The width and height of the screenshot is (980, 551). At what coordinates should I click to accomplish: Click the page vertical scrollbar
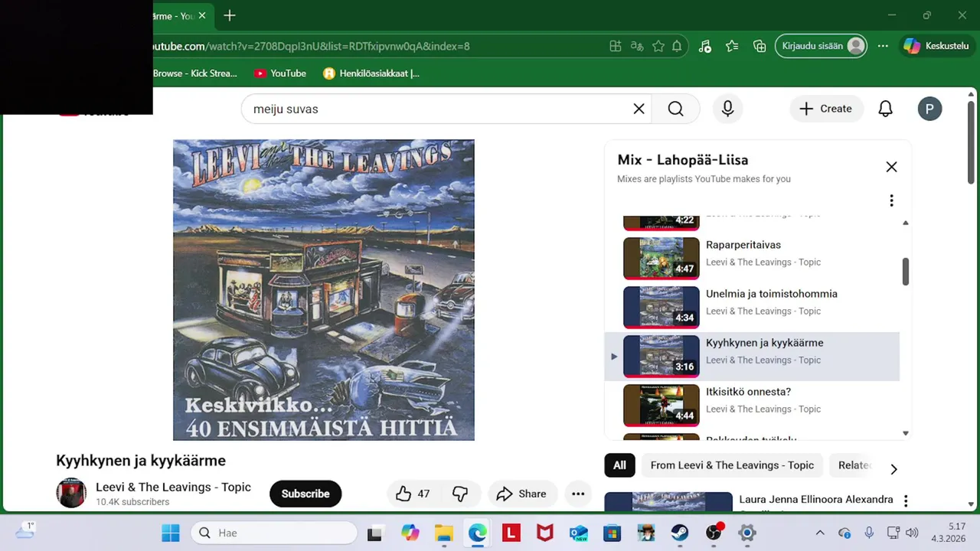point(971,142)
